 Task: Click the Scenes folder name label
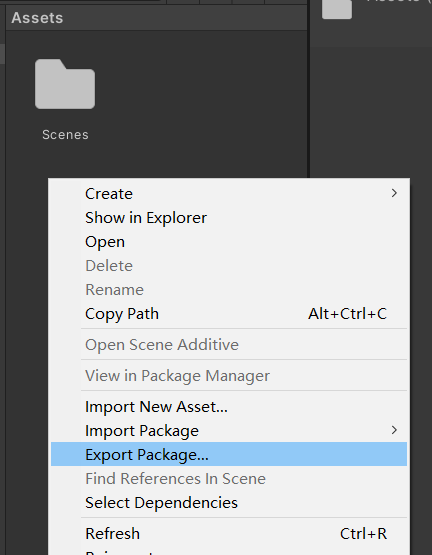[x=66, y=135]
